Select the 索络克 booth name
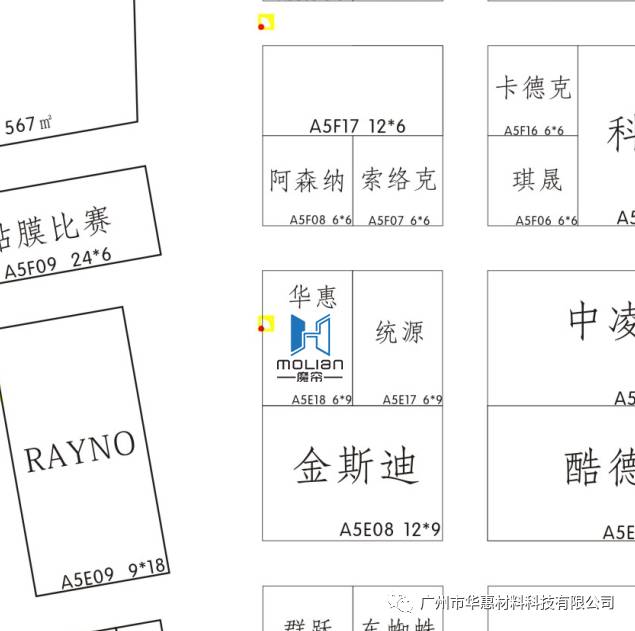The width and height of the screenshot is (635, 631). click(398, 179)
